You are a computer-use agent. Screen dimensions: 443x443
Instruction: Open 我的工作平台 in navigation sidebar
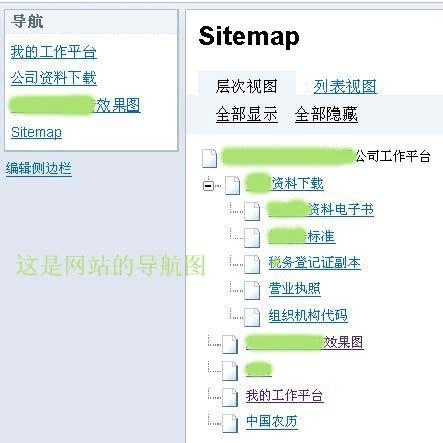54,52
